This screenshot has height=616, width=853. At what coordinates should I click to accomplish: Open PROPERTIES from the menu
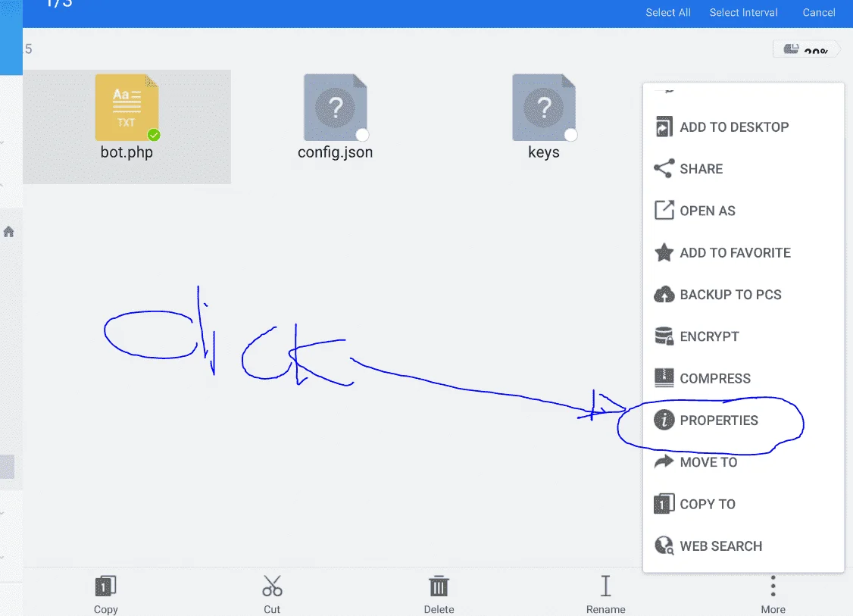(743, 420)
